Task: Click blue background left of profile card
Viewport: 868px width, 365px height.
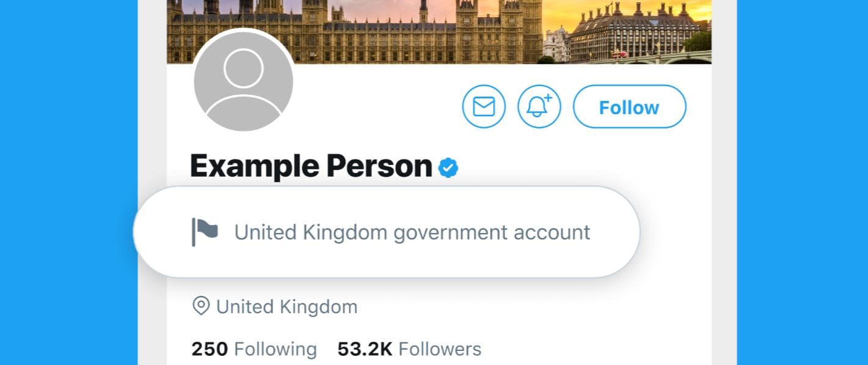Action: (x=67, y=183)
